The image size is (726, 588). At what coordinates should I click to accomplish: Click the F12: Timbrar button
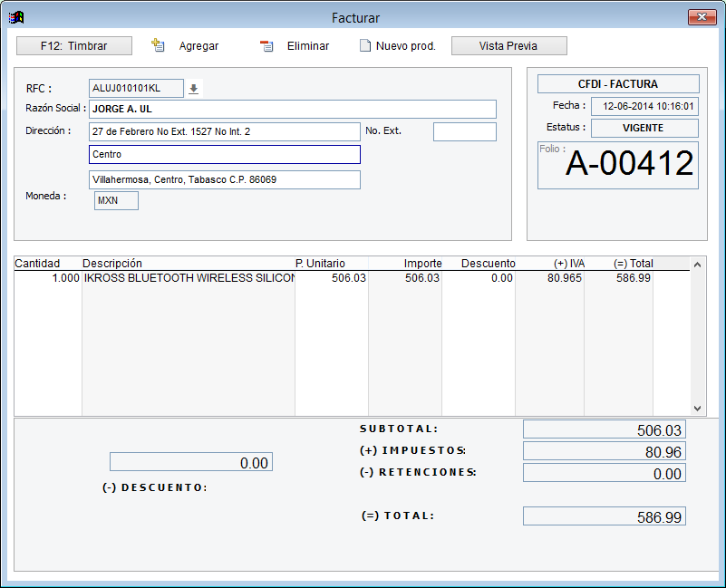[74, 46]
